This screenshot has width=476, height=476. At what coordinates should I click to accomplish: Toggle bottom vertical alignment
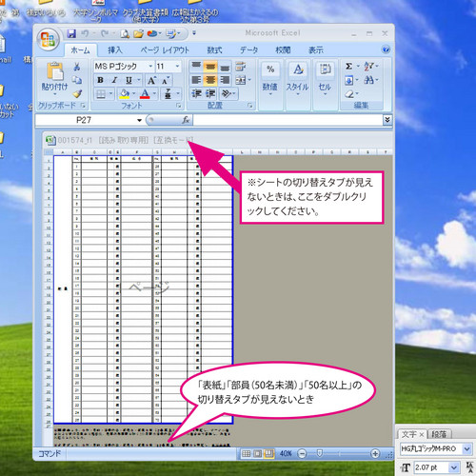click(x=225, y=67)
